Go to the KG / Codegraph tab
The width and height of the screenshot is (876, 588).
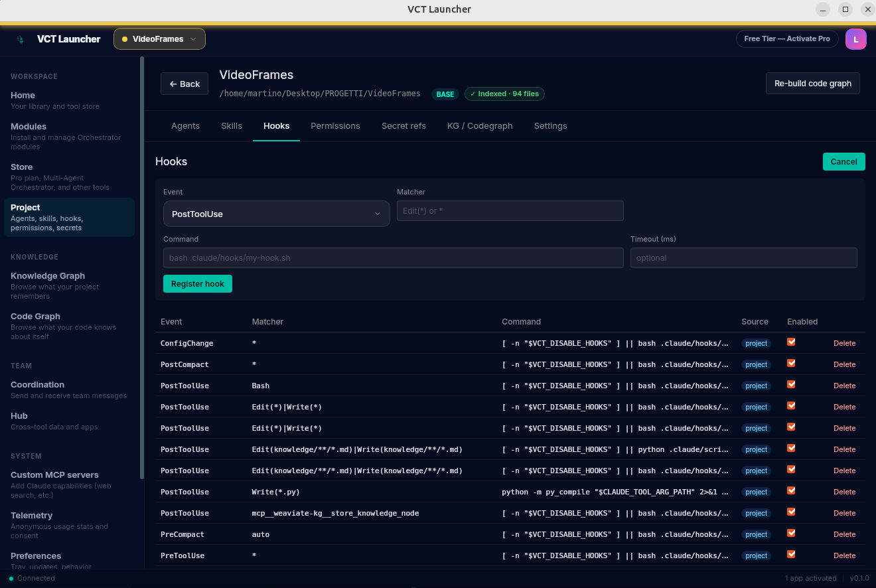click(480, 126)
